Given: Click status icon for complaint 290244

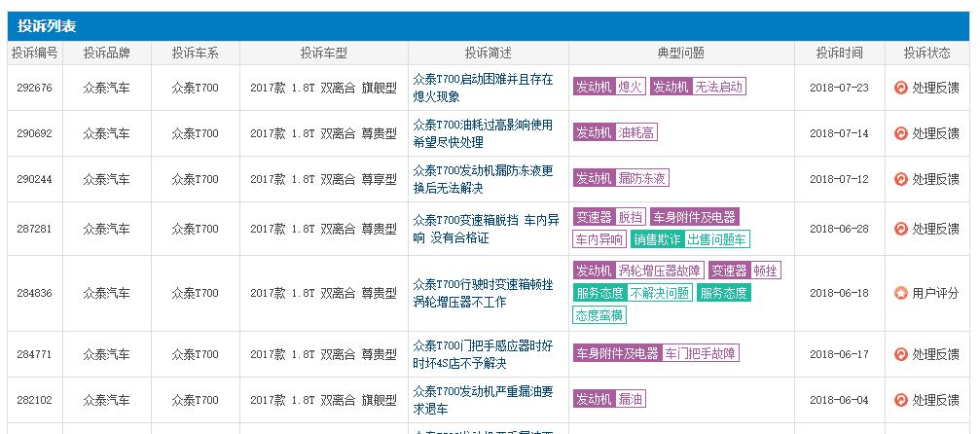Looking at the screenshot, I should (x=900, y=179).
